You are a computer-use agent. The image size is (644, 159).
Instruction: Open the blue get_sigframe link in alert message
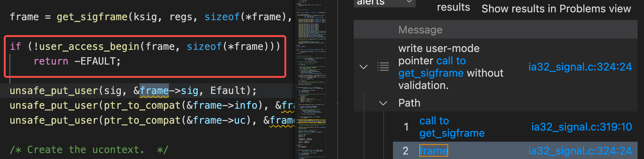(431, 73)
